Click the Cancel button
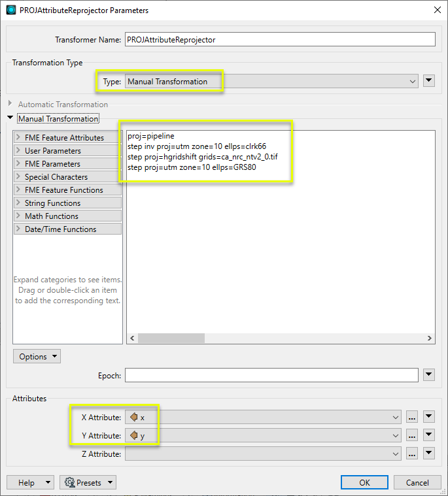 click(x=417, y=482)
